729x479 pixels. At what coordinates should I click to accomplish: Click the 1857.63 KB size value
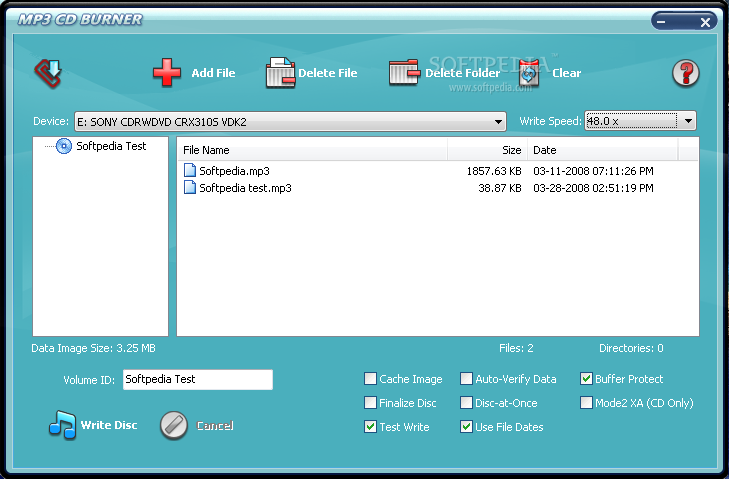click(x=494, y=171)
